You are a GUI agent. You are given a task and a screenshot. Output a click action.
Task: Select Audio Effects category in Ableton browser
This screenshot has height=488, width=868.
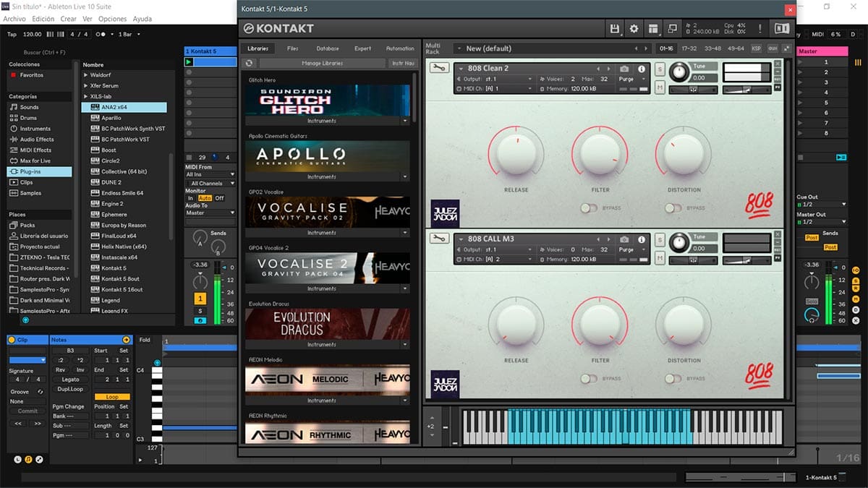tap(37, 140)
